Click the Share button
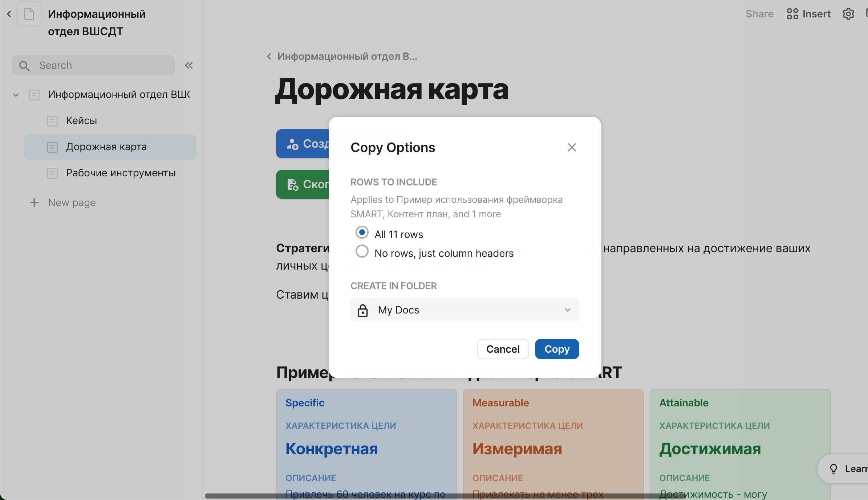 [x=759, y=14]
